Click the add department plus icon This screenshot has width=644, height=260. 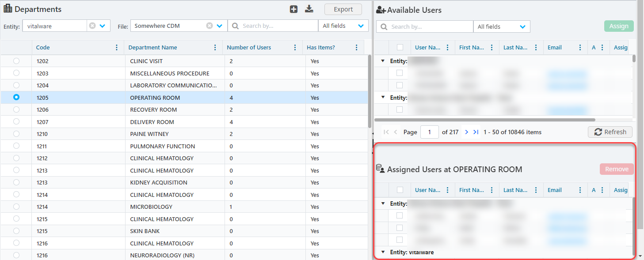pyautogui.click(x=293, y=9)
